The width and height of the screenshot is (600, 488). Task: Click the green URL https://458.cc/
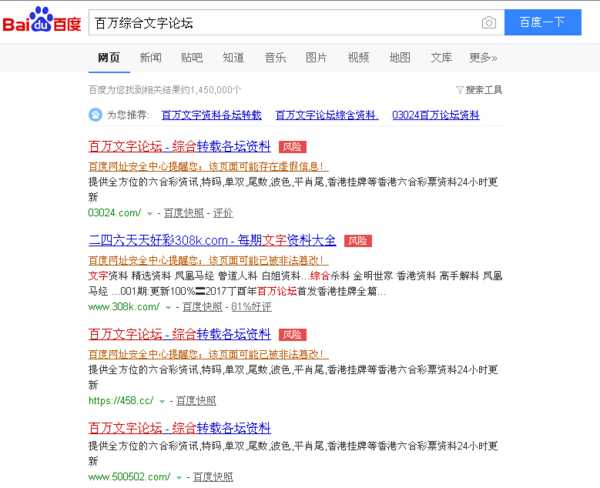pyautogui.click(x=121, y=401)
